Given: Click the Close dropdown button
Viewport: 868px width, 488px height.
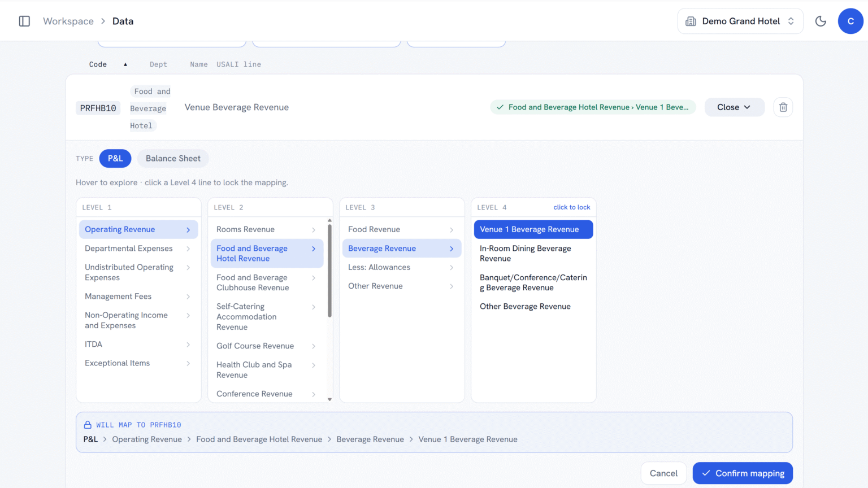Looking at the screenshot, I should click(x=734, y=107).
